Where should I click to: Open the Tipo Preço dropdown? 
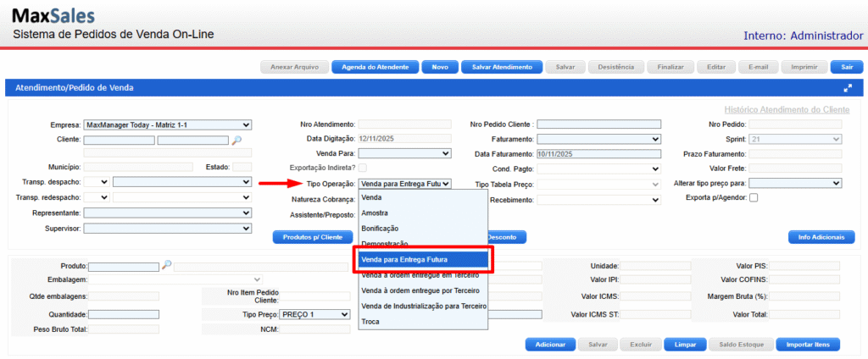coord(303,314)
